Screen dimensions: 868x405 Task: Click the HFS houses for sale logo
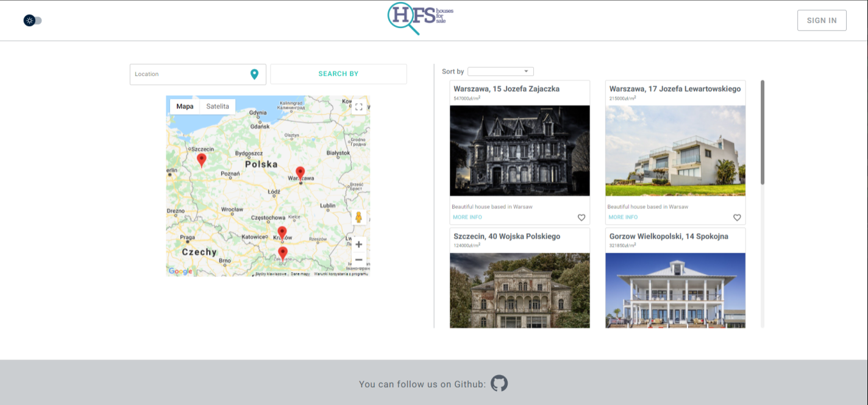pyautogui.click(x=421, y=18)
